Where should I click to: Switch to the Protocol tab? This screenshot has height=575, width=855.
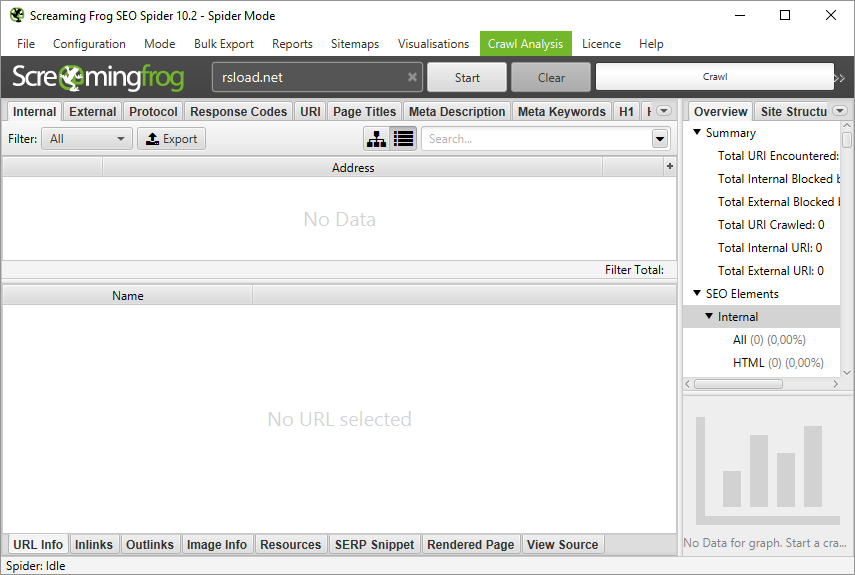(x=153, y=112)
